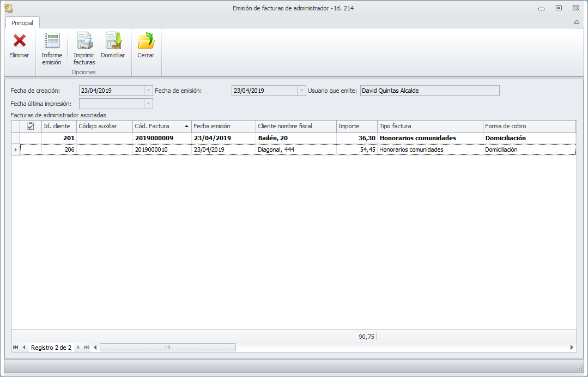
Task: Click the horizontal scrollbar right arrow
Action: coord(572,348)
